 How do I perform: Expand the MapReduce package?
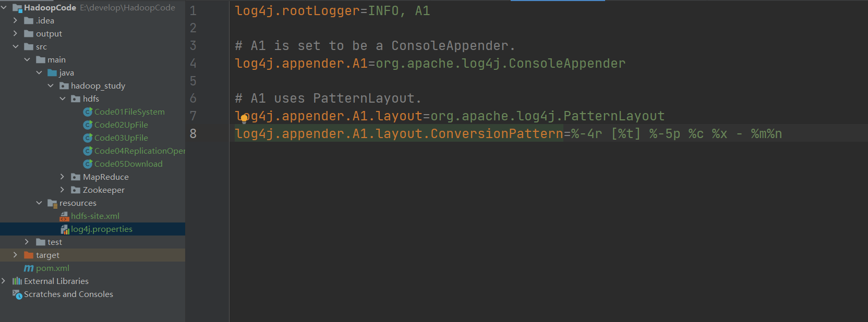[62, 177]
